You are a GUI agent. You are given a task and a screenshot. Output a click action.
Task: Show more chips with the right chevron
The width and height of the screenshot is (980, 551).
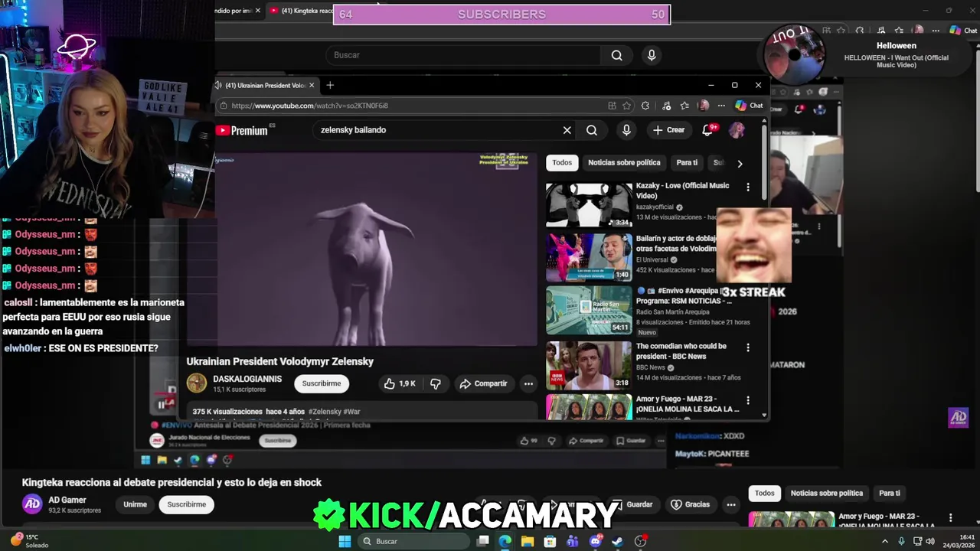pyautogui.click(x=740, y=163)
